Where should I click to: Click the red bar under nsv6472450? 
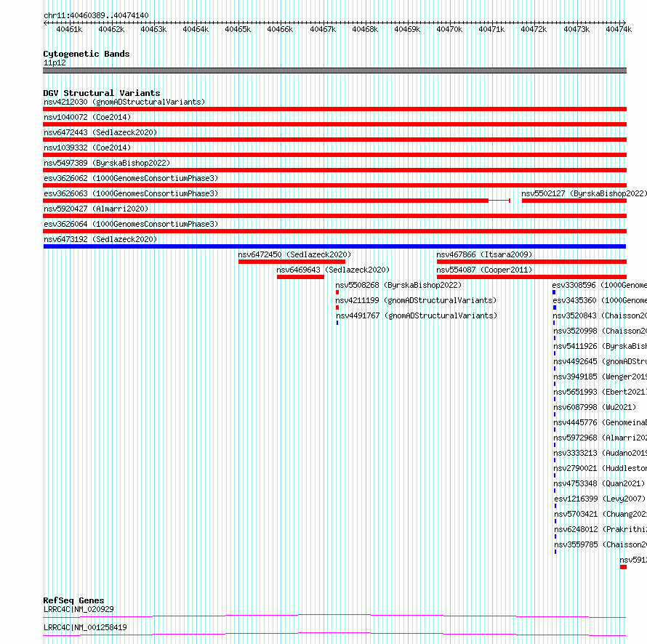click(292, 262)
